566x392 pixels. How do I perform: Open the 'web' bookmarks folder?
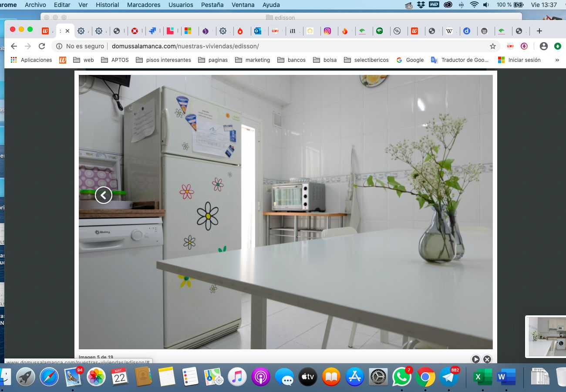pos(83,60)
